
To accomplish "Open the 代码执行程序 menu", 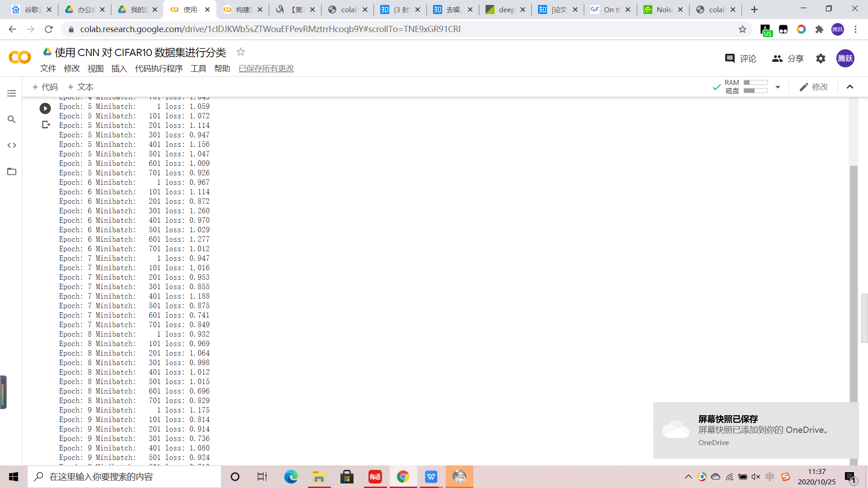I will [159, 69].
